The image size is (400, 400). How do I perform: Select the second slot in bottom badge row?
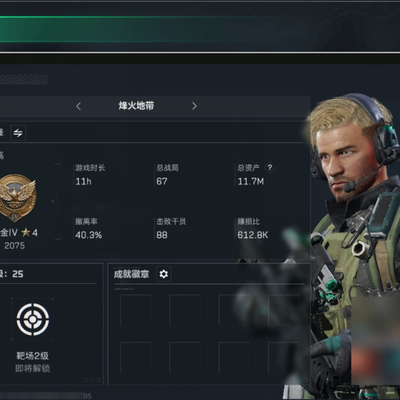click(185, 358)
